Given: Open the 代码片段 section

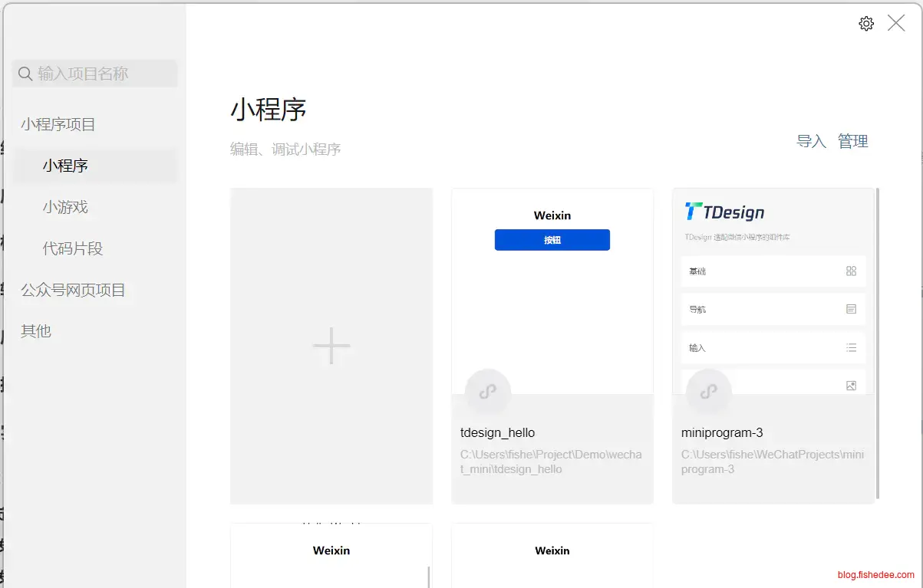Looking at the screenshot, I should [72, 248].
